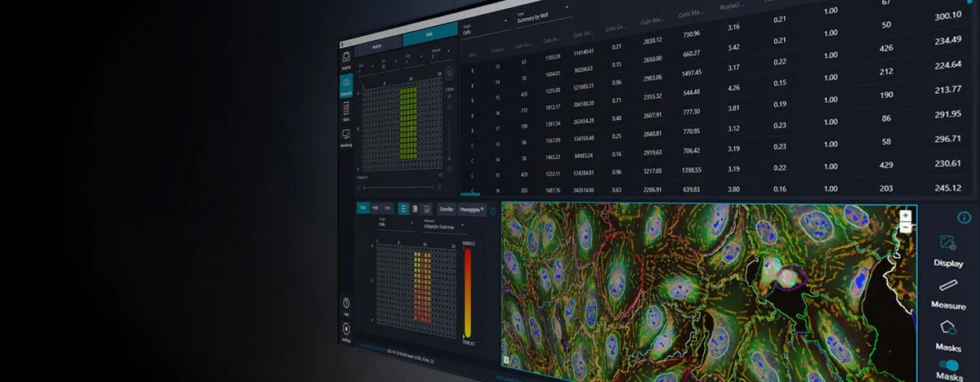980x382 pixels.
Task: Toggle the Masks switch
Action: pyautogui.click(x=948, y=366)
